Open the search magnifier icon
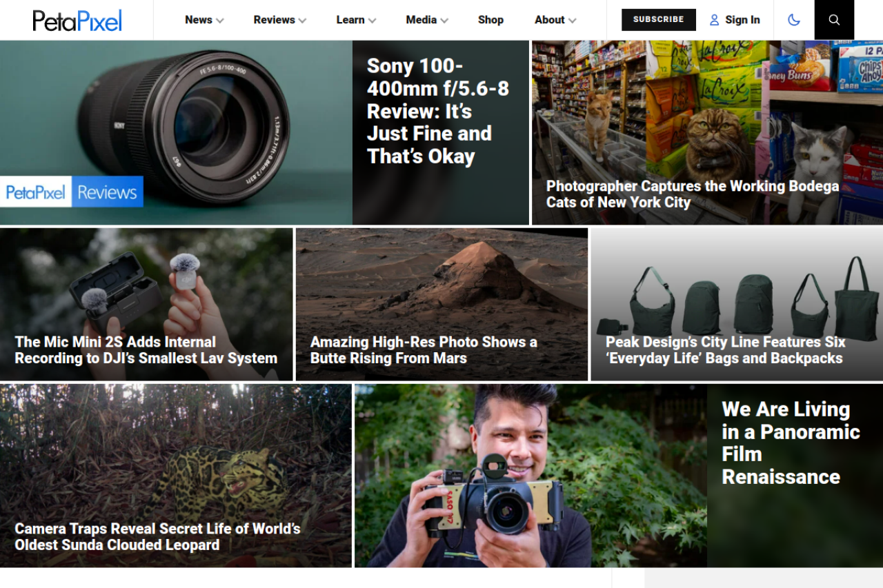Viewport: 883px width, 588px height. (834, 20)
